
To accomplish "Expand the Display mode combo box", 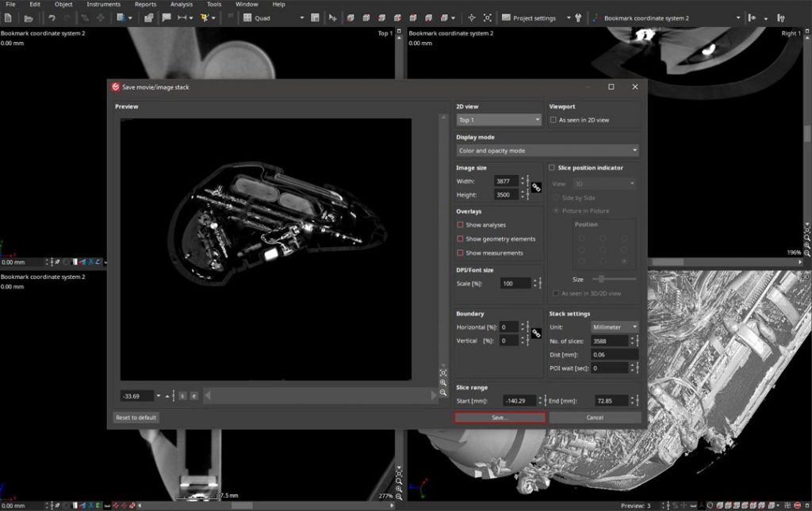I will point(547,151).
